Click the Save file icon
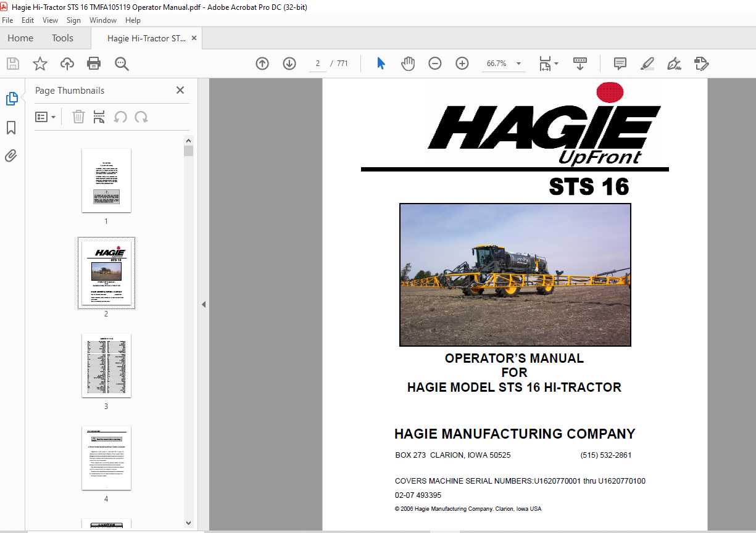 coord(13,64)
